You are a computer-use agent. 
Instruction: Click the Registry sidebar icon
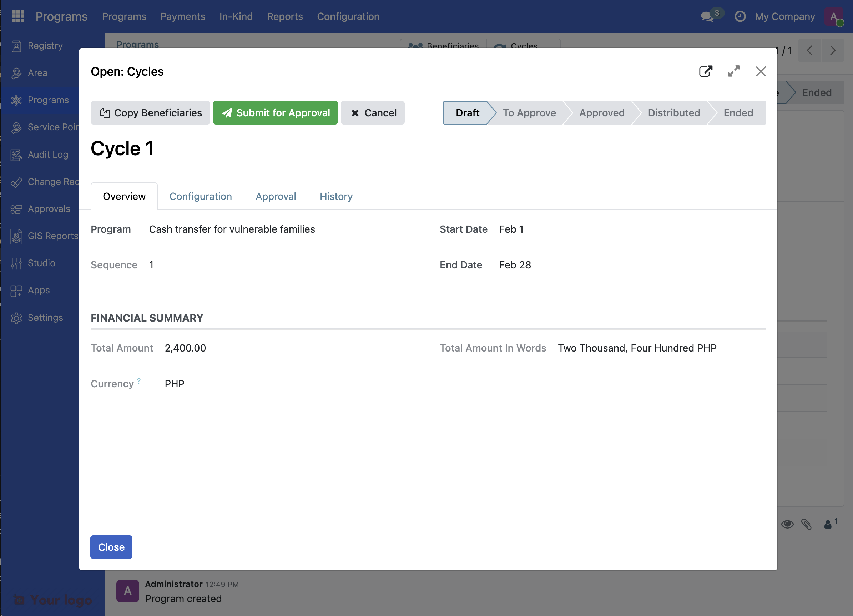tap(16, 46)
